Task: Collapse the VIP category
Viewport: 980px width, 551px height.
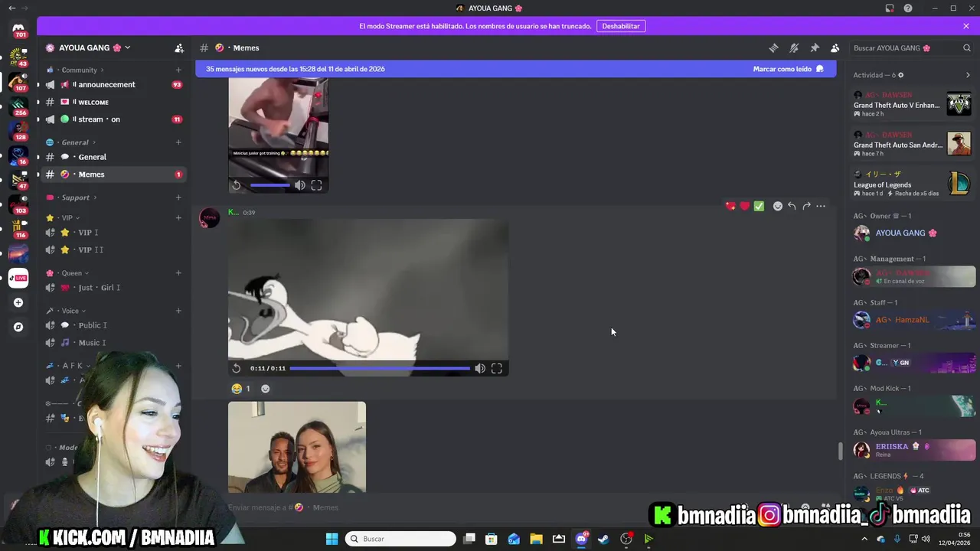Action: 67,218
